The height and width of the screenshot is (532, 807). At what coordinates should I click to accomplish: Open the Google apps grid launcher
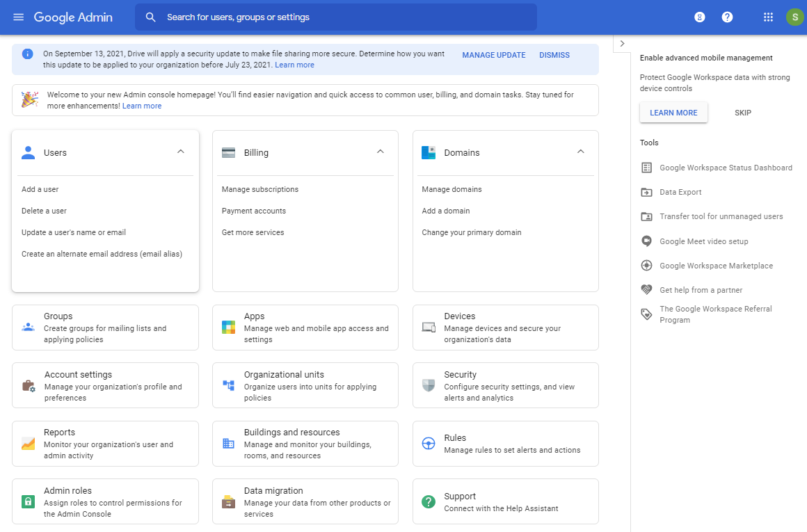click(769, 17)
